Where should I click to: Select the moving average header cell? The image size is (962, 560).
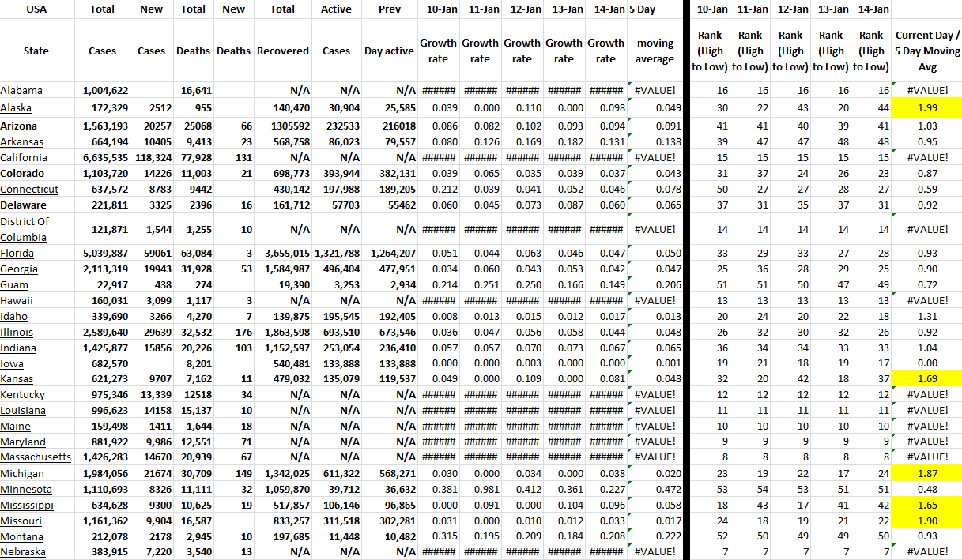[655, 51]
